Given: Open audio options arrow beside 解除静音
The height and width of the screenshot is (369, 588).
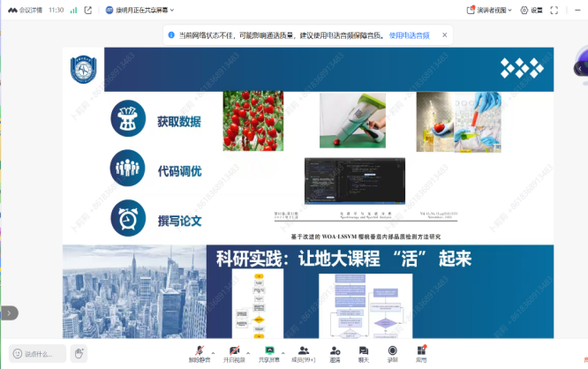Looking at the screenshot, I should [x=213, y=353].
